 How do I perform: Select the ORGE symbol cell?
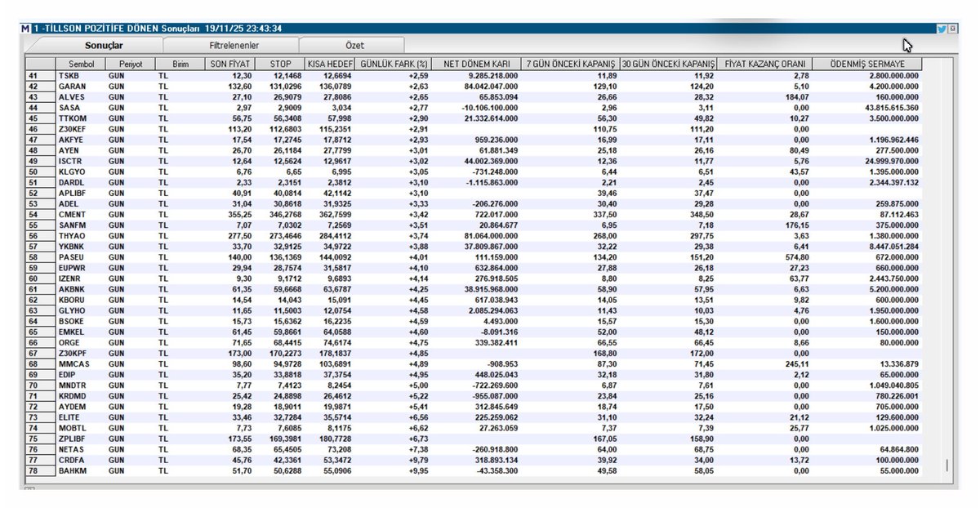tap(80, 343)
